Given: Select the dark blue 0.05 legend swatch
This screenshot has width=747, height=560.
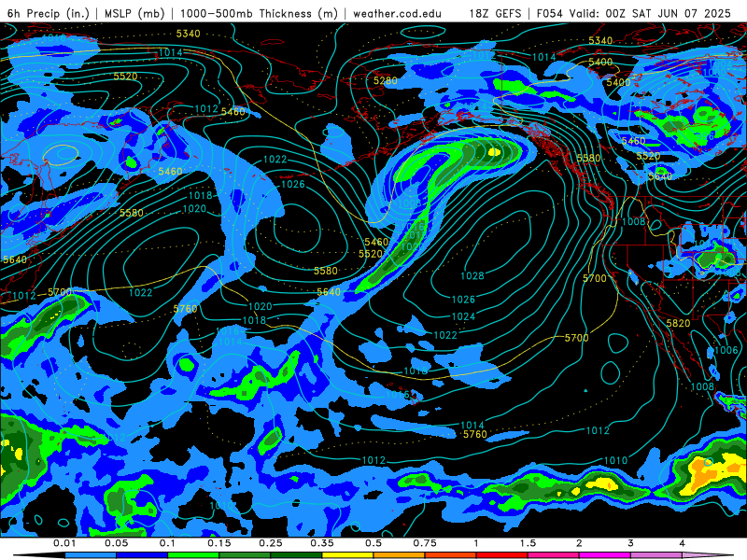Looking at the screenshot, I should [142, 555].
